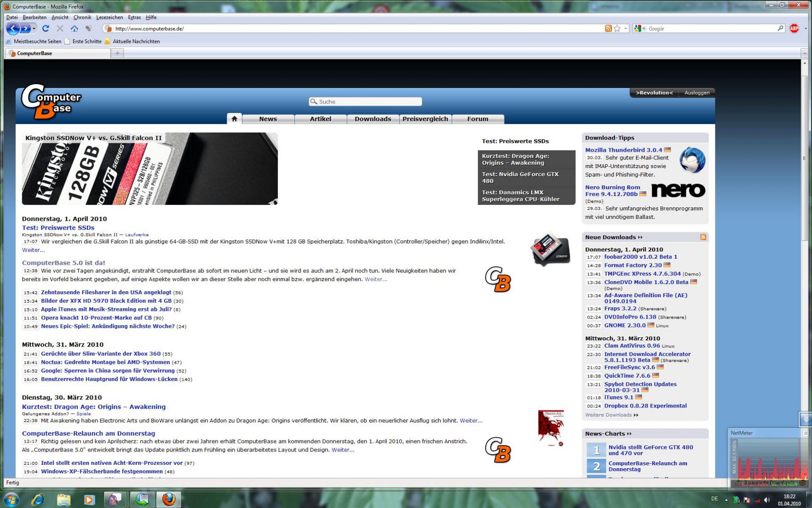
Task: Click the Google search magnifier icon
Action: click(780, 29)
